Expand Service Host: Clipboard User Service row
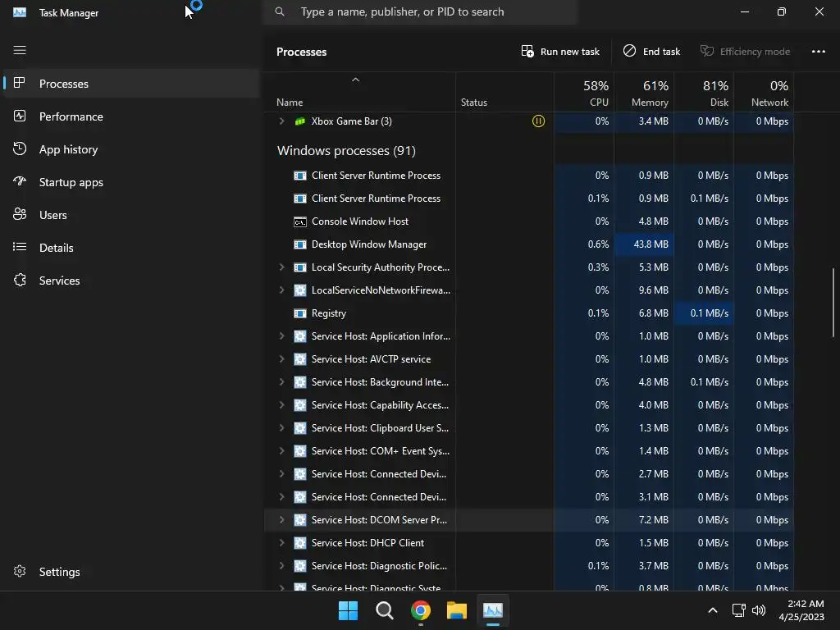 tap(282, 428)
